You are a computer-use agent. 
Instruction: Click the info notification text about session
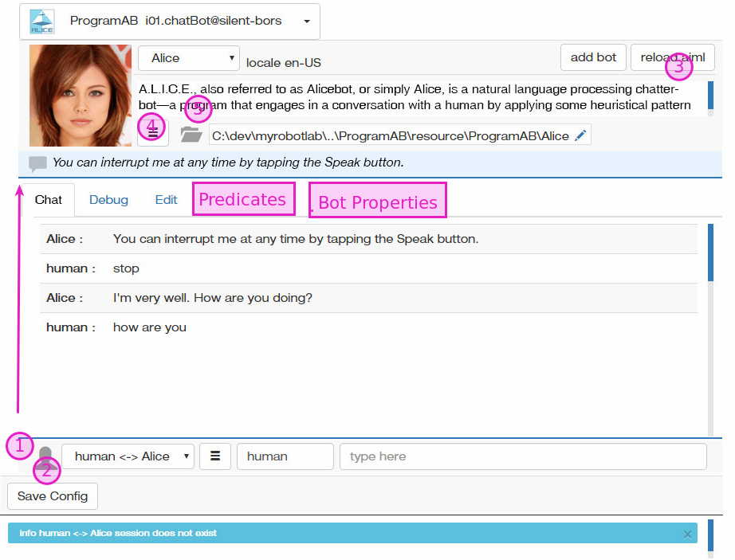pyautogui.click(x=118, y=533)
